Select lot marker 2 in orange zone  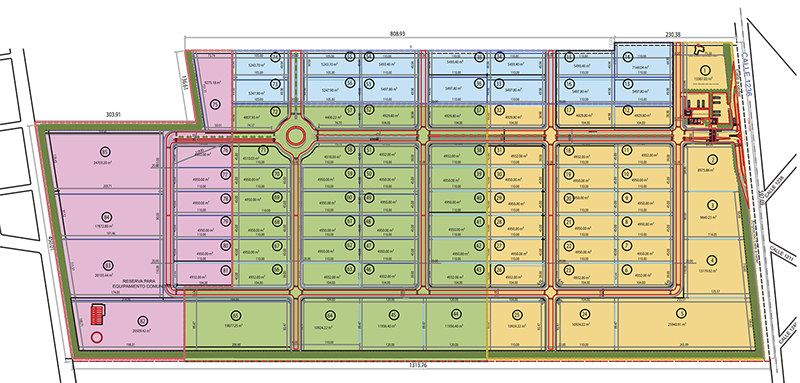(713, 159)
